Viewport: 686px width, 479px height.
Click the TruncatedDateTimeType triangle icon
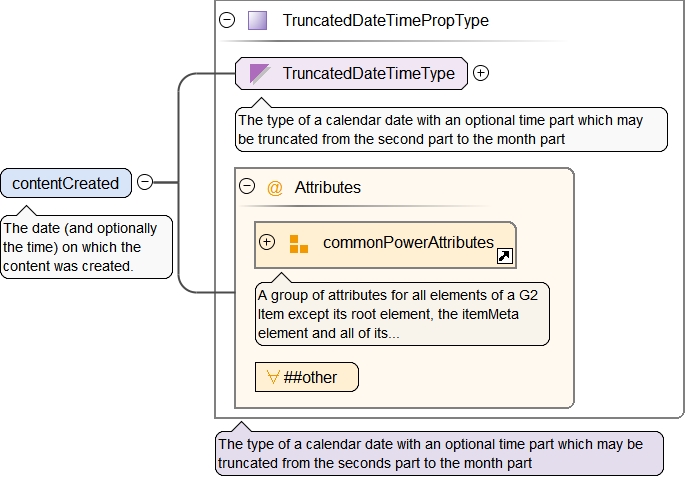click(260, 73)
